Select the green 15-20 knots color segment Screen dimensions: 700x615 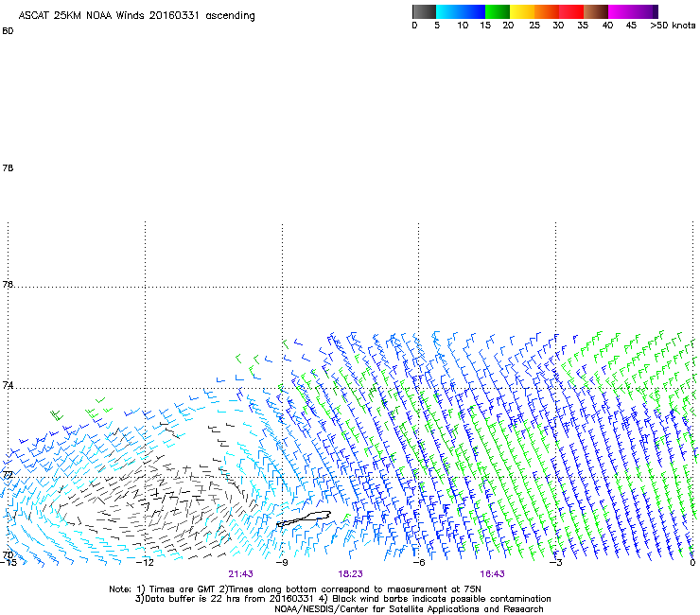point(498,11)
